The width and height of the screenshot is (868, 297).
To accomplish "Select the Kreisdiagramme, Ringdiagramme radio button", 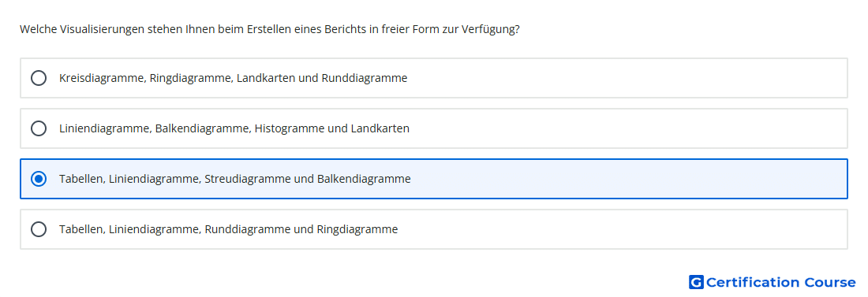I will pos(39,78).
